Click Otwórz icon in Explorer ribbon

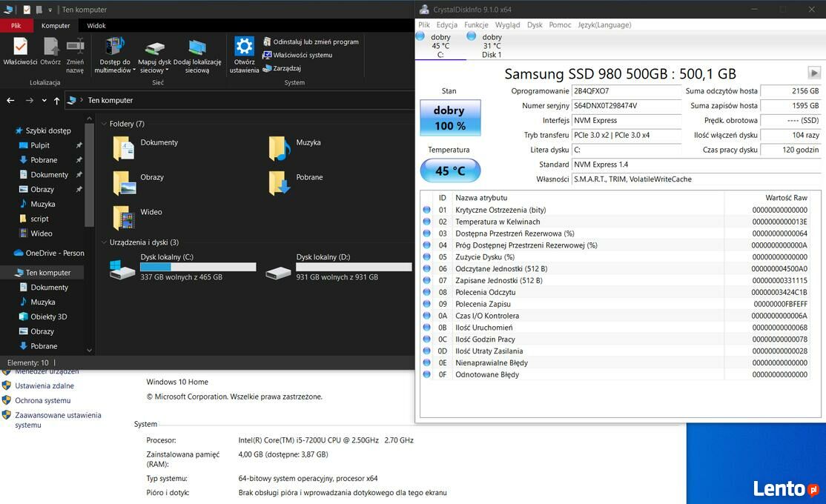[50, 47]
